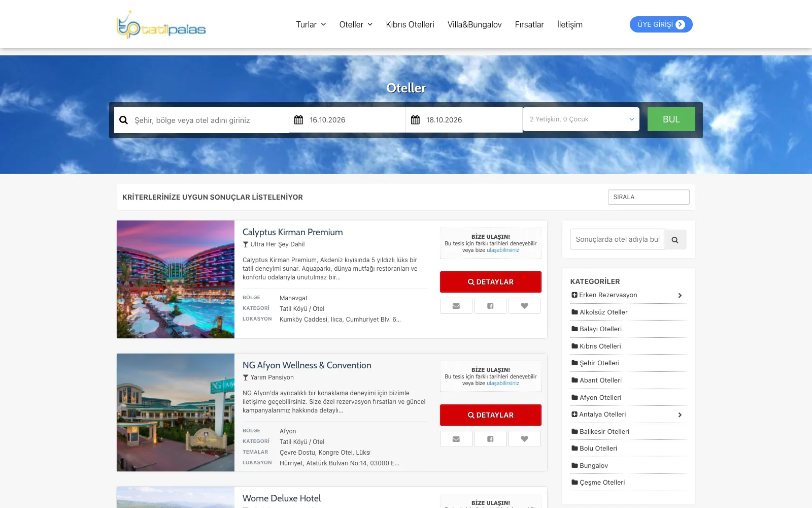Select Bolu Otelleri category
Image resolution: width=812 pixels, height=508 pixels.
pyautogui.click(x=598, y=449)
